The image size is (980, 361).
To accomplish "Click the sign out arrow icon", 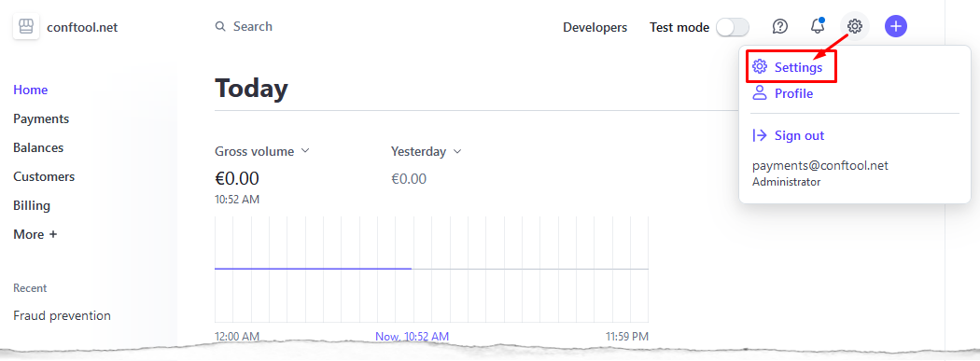I will coord(760,135).
